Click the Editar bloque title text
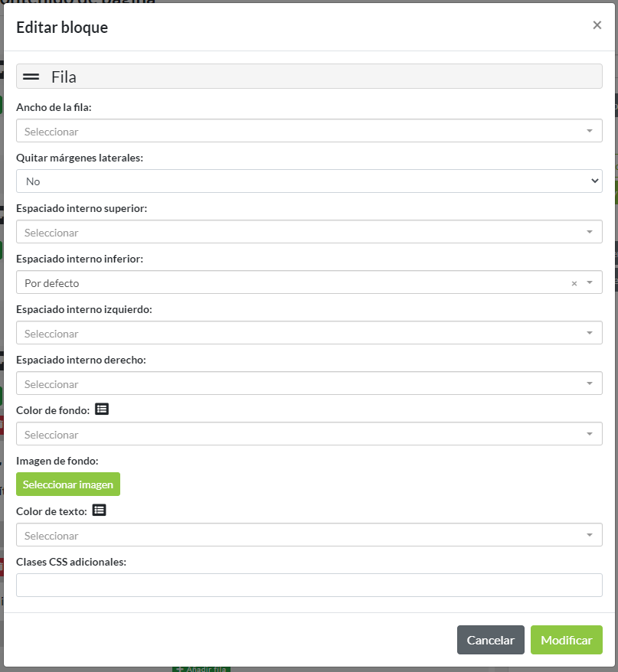This screenshot has width=618, height=672. 62,28
